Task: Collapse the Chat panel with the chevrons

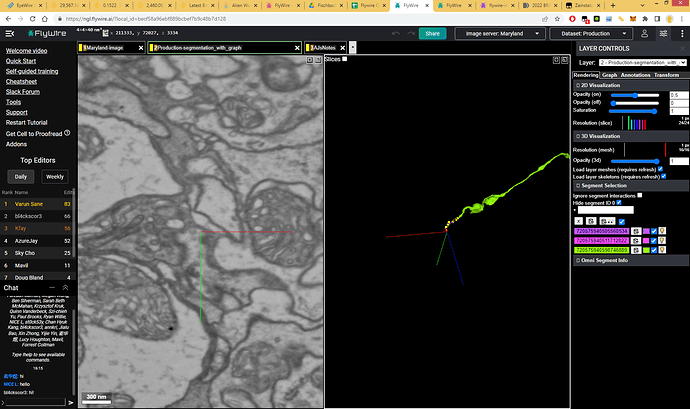Action: click(x=65, y=287)
